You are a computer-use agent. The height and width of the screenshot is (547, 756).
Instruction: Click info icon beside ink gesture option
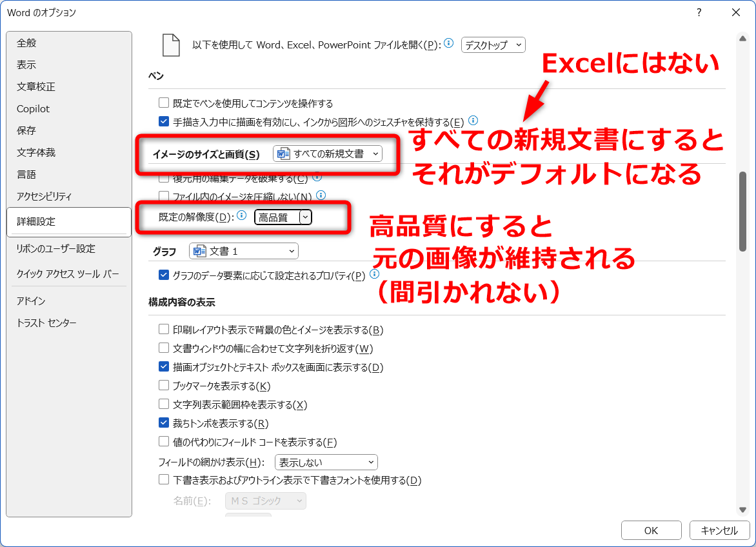[x=473, y=121]
